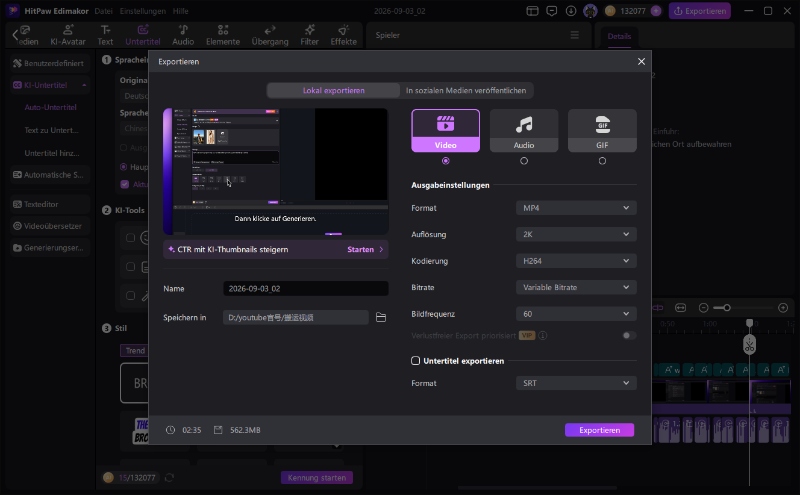
Task: Click the layout icon in title bar
Action: 532,11
